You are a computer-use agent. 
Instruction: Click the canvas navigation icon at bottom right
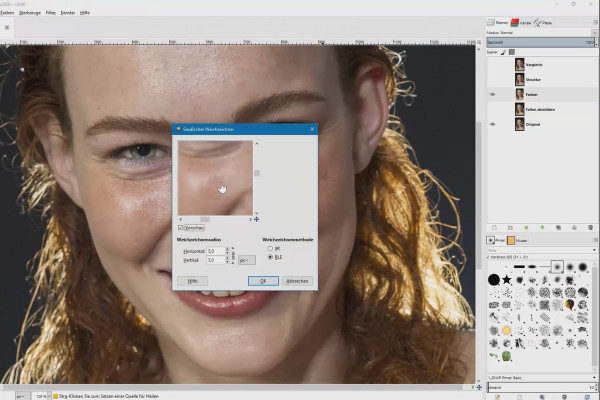(479, 387)
